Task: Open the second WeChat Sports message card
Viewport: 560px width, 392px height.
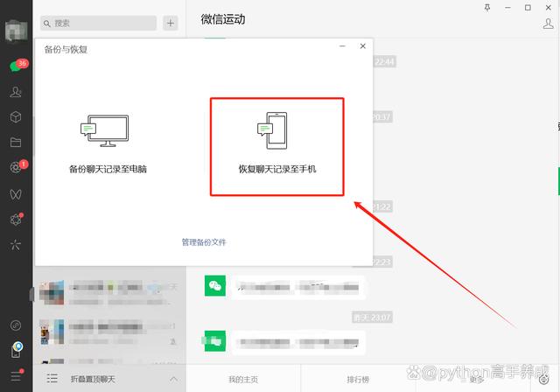Action: (x=298, y=342)
